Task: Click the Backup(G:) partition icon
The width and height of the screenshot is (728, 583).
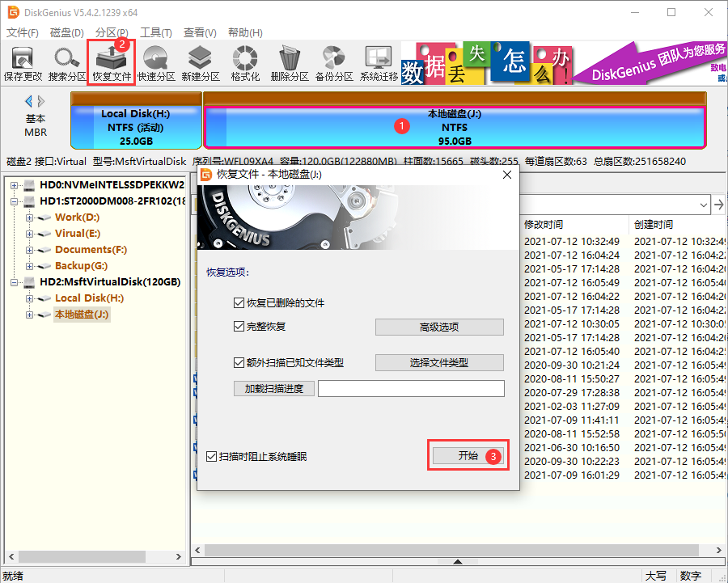Action: [x=44, y=266]
